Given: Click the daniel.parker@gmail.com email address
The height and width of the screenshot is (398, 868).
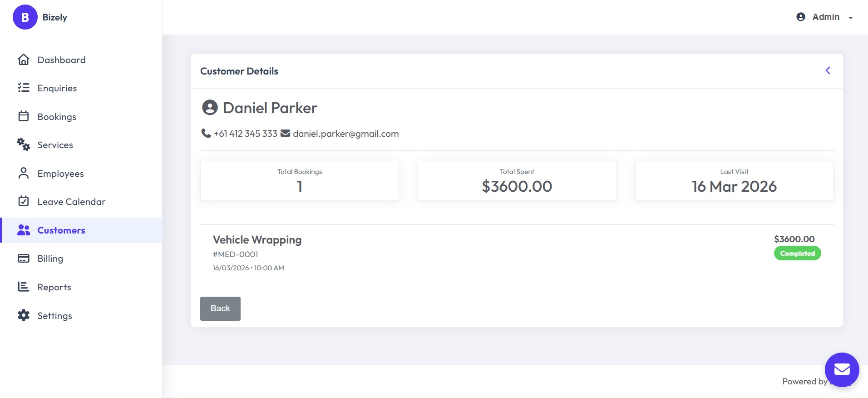Looking at the screenshot, I should 345,134.
